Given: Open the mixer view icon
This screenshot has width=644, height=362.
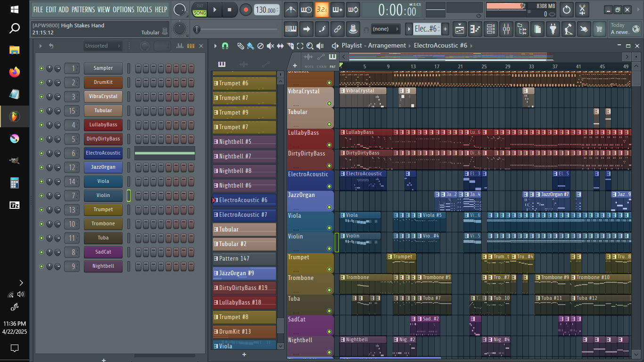Looking at the screenshot, I should pos(506,29).
